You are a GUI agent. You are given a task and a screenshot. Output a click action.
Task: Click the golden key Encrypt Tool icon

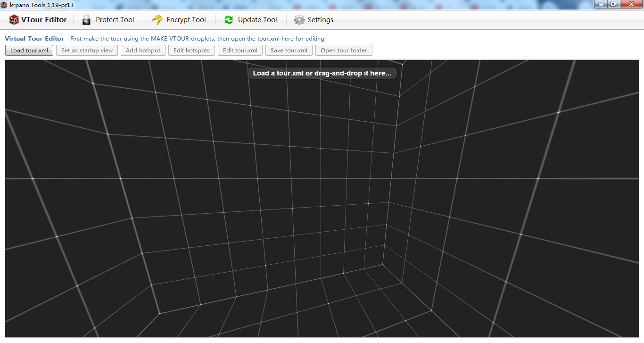(157, 20)
